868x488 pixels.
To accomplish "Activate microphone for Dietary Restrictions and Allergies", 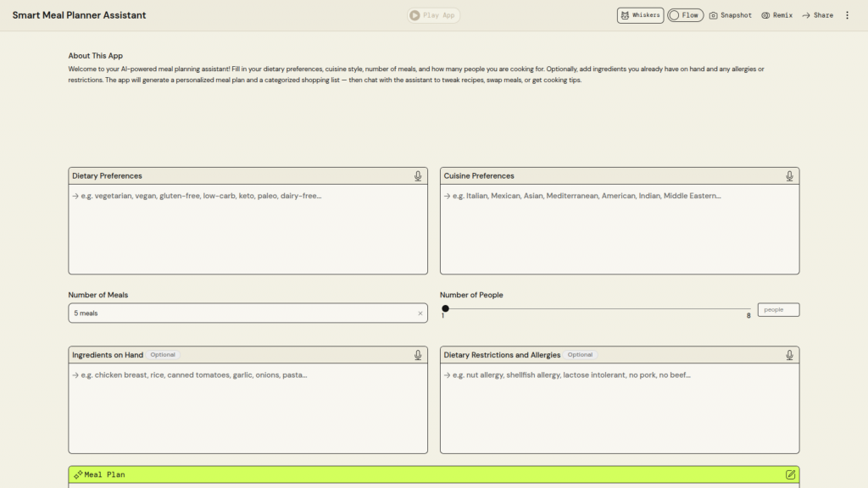I will point(789,355).
